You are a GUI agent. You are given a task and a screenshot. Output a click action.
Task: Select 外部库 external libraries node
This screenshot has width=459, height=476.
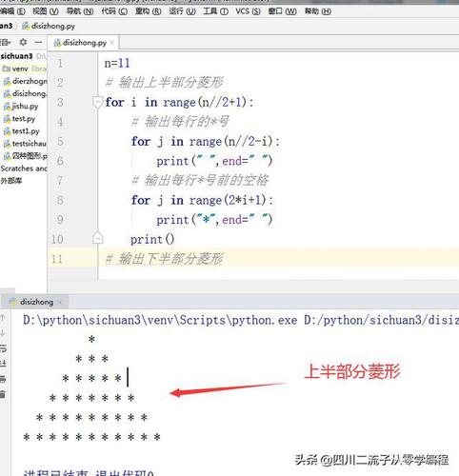(11, 181)
